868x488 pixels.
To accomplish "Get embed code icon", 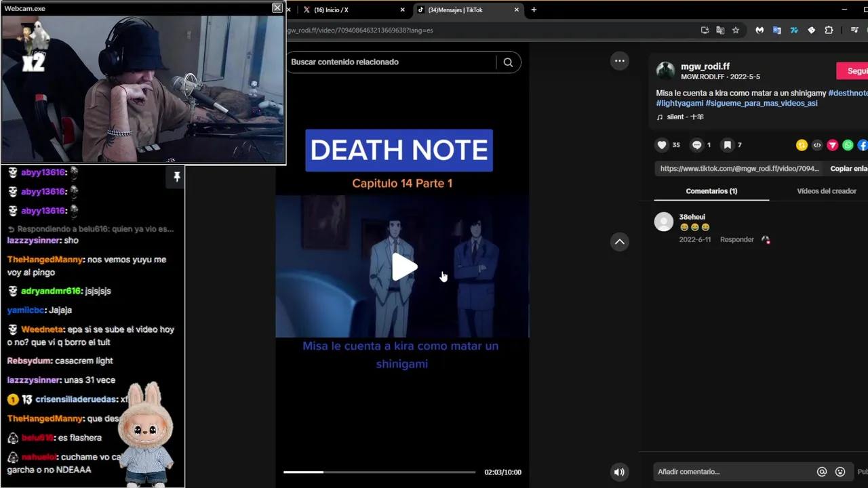I will click(x=817, y=145).
